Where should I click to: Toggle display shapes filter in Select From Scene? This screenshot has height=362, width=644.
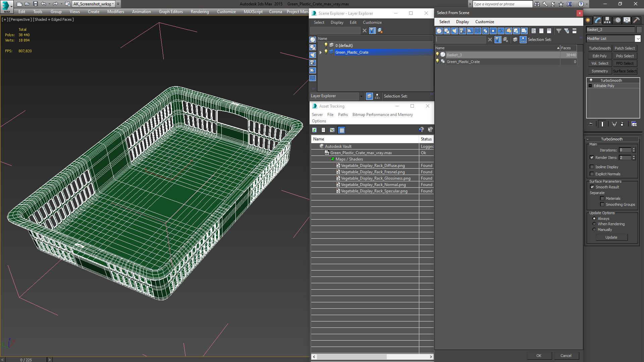coord(447,31)
